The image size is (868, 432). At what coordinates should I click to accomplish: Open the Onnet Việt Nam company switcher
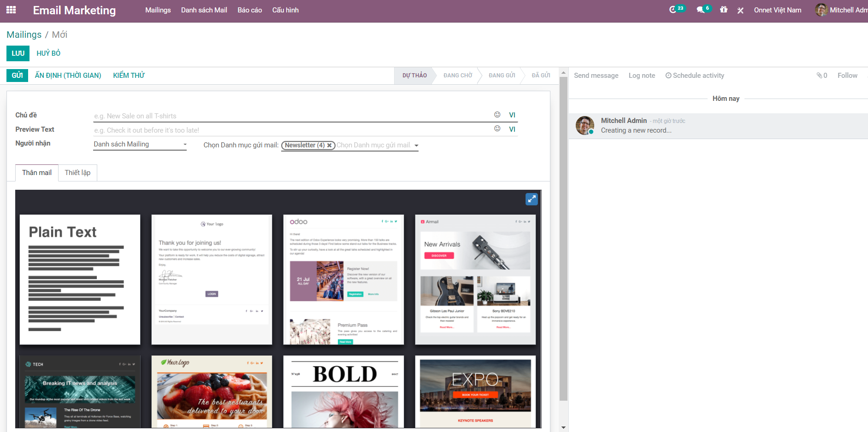777,10
